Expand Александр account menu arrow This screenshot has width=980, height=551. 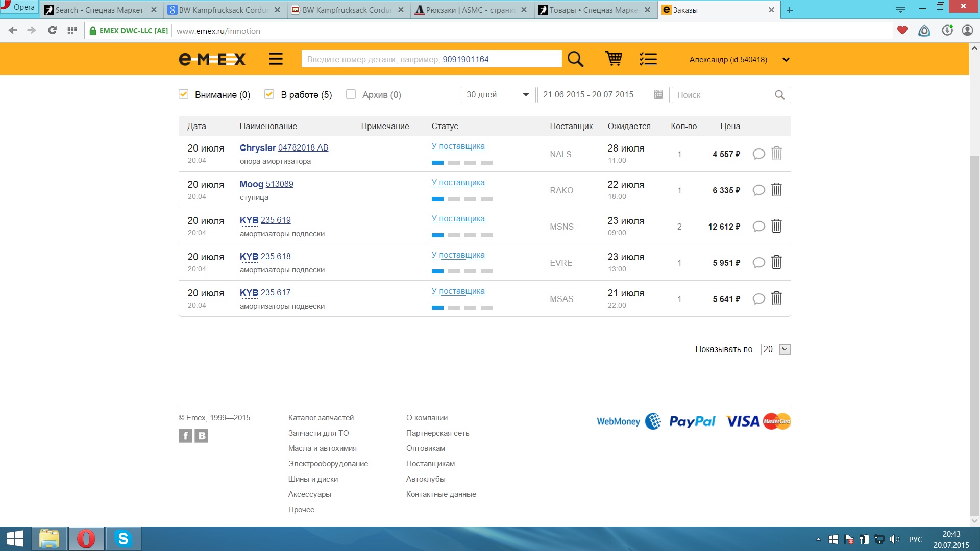(786, 60)
